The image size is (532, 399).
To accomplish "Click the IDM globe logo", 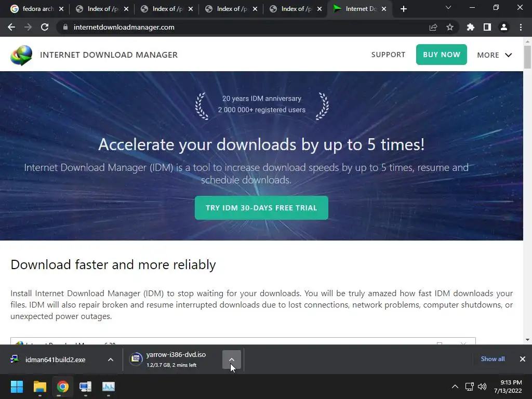I will tap(21, 55).
